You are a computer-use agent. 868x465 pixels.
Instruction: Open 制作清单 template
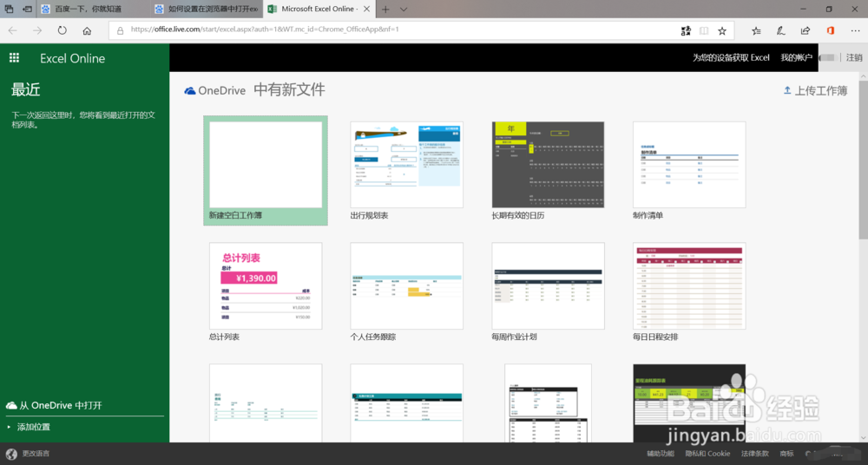689,171
